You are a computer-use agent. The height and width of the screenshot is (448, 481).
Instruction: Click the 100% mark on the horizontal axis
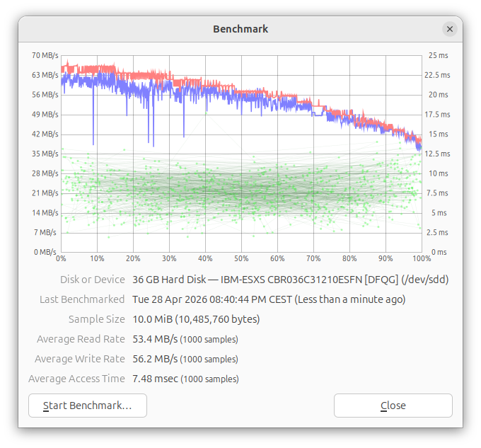421,259
